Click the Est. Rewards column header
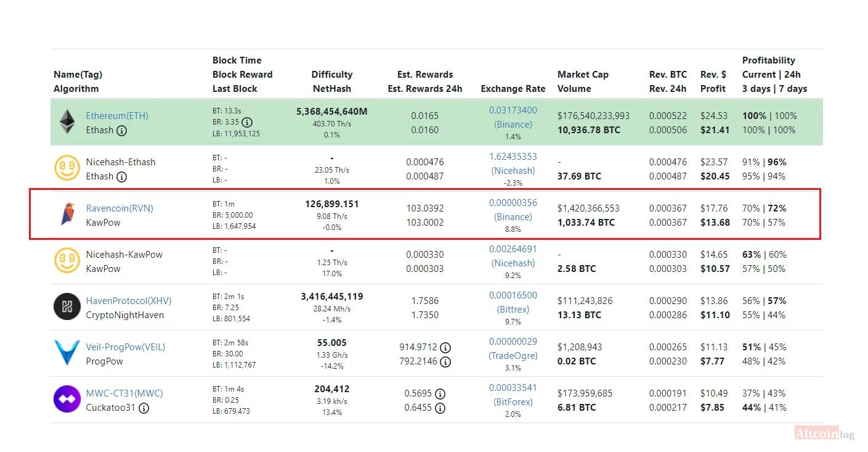Image resolution: width=868 pixels, height=452 pixels. [x=425, y=81]
